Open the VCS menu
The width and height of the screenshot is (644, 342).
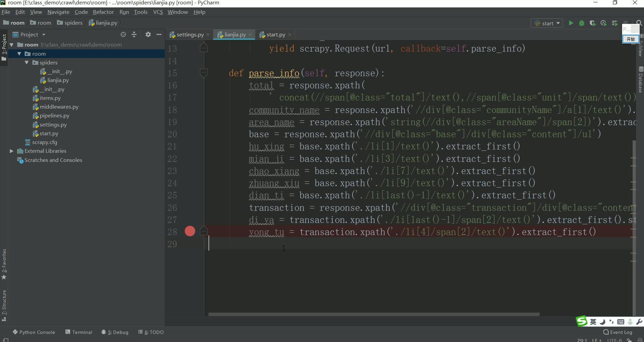pyautogui.click(x=158, y=12)
